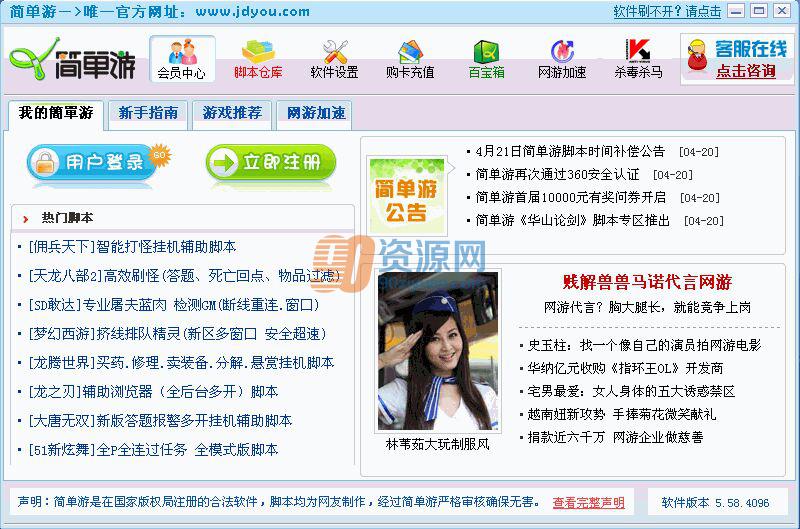Click the caption 林苇茹大玩制服风
The height and width of the screenshot is (529, 800).
pyautogui.click(x=438, y=444)
